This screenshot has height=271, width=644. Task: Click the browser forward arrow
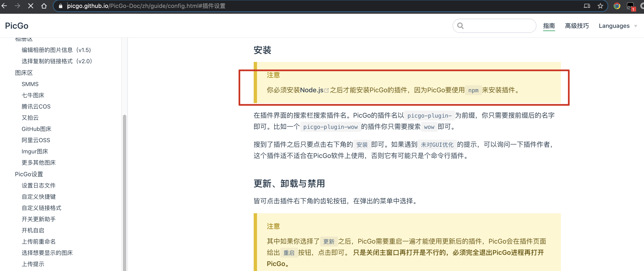(17, 6)
